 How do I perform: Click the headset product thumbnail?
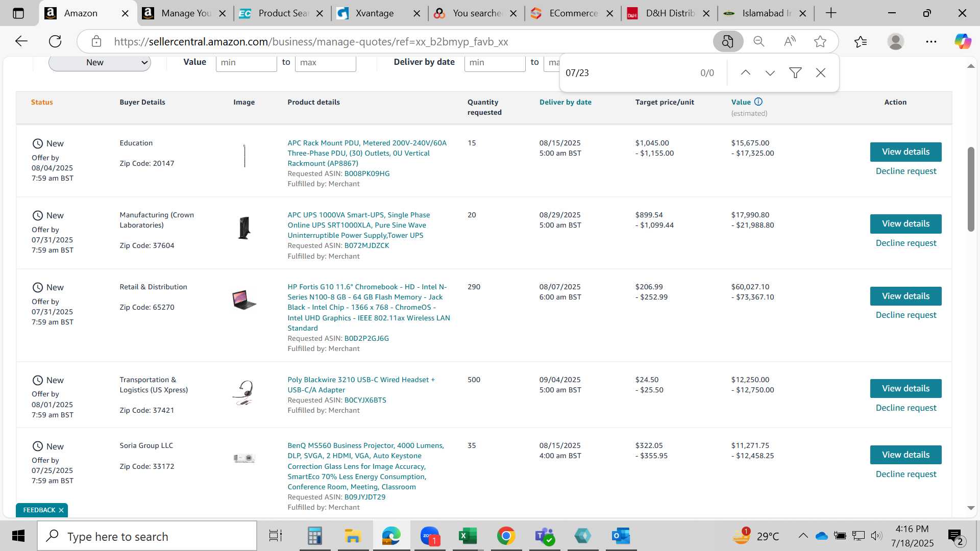point(244,392)
